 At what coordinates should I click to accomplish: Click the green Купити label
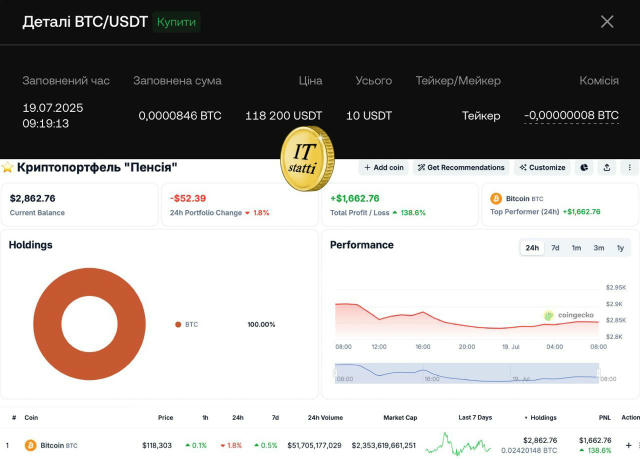point(176,22)
